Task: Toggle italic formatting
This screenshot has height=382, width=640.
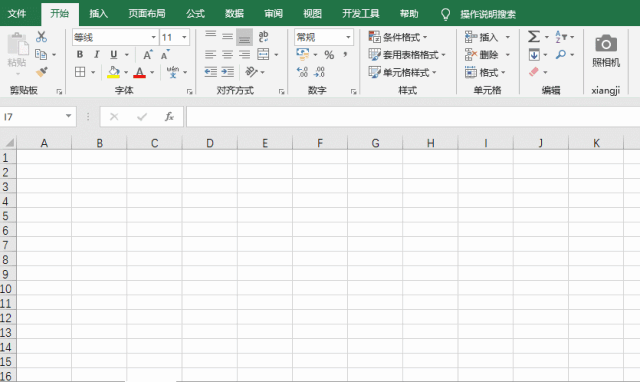Action: coord(97,54)
